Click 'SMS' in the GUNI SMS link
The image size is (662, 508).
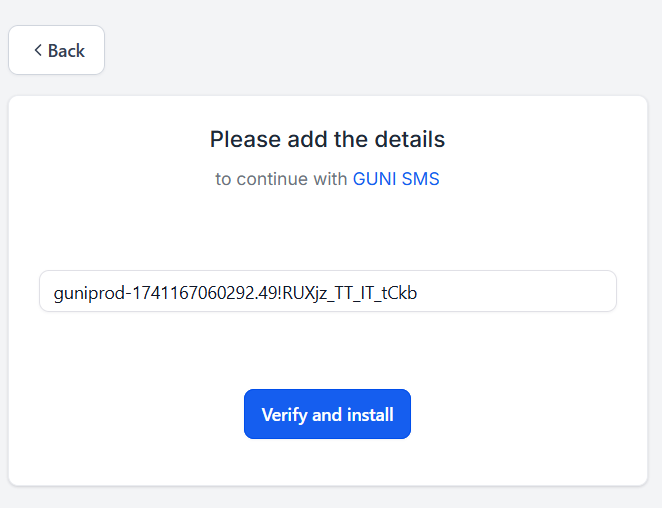point(421,179)
